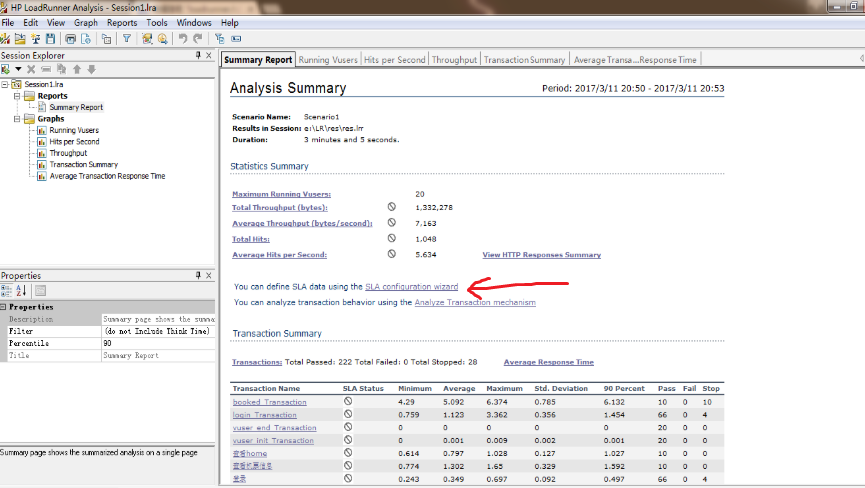Screen dimensions: 865x488
Task: Select Running Vusers graph in tree
Action: pyautogui.click(x=74, y=130)
